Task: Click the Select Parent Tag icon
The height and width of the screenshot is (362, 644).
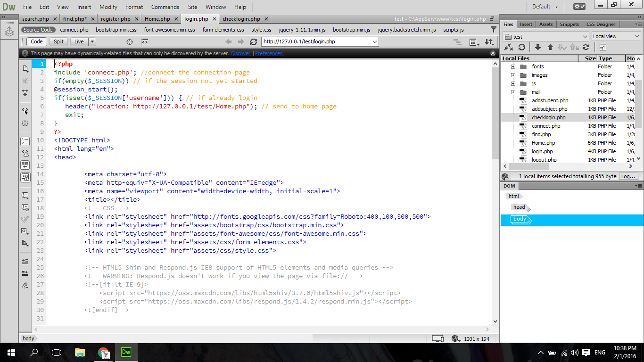Action: (25, 111)
